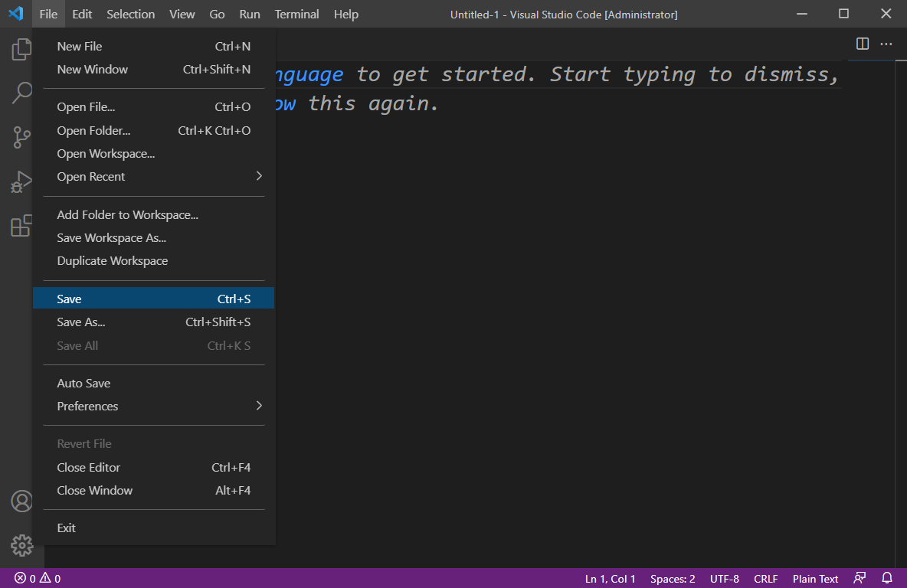Select Open File... menu entry
This screenshot has height=588, width=907.
pos(153,107)
